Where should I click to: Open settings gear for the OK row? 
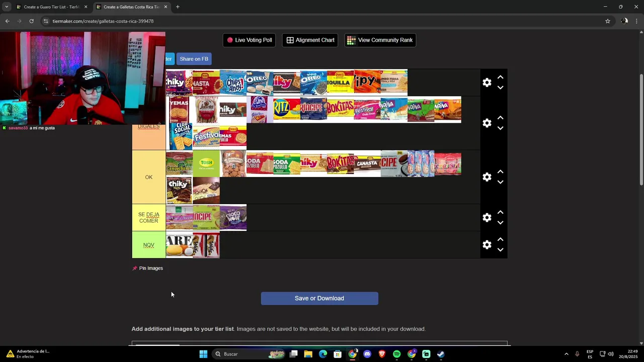(487, 177)
